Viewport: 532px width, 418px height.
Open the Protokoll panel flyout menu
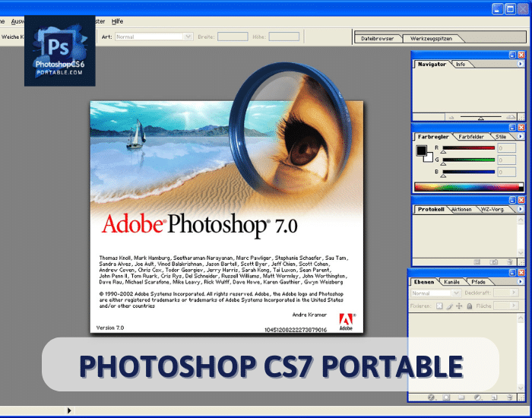click(521, 209)
